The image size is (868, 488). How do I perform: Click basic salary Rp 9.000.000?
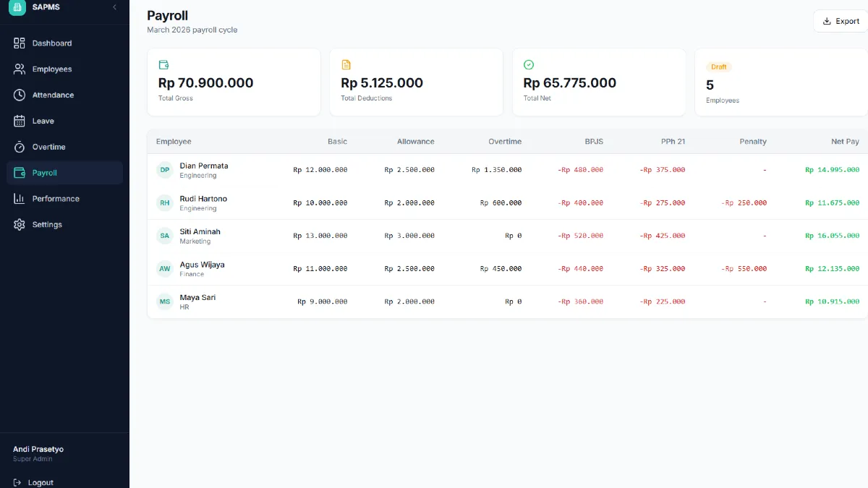point(323,301)
